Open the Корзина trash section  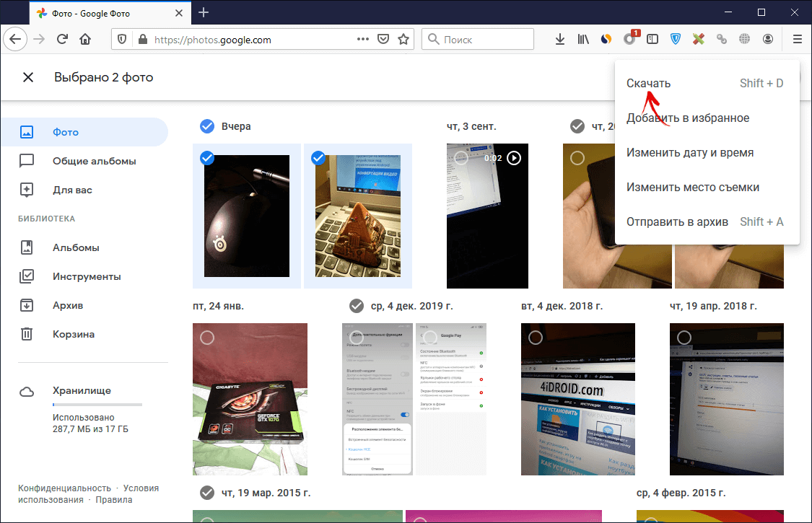(x=73, y=334)
